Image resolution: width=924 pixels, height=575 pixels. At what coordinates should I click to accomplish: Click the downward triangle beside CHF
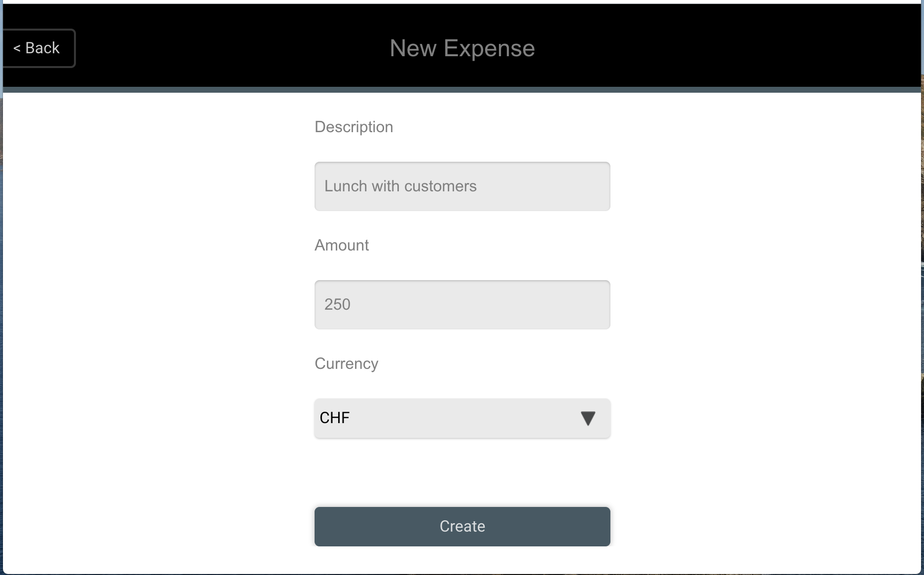[589, 418]
